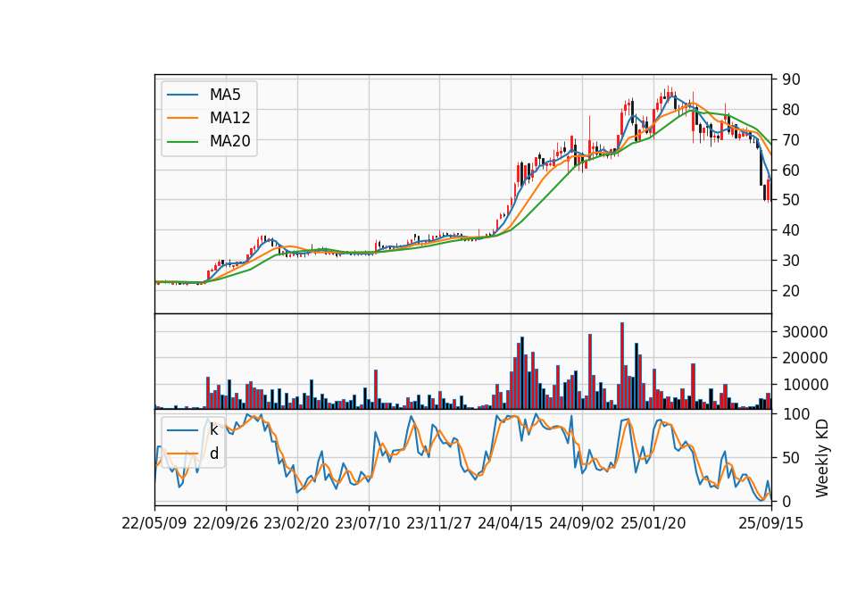Click the 22/05/09 date tick label
The width and height of the screenshot is (857, 616).
coord(154,523)
